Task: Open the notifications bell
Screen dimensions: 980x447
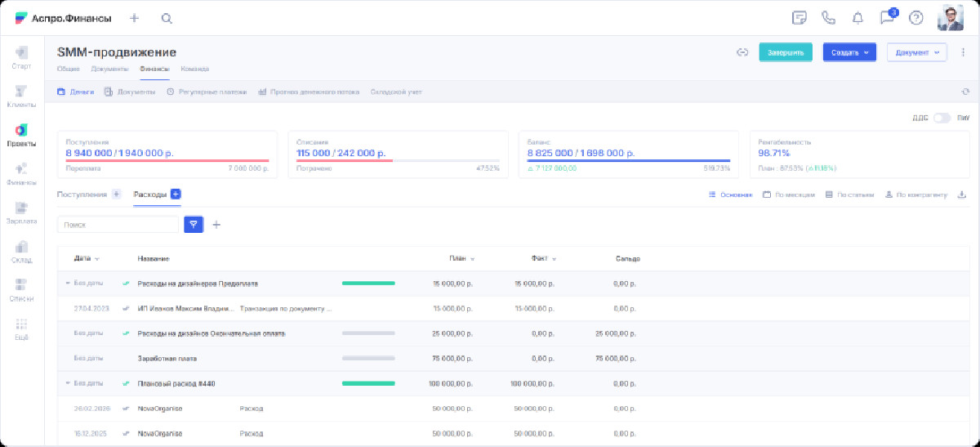Action: (857, 18)
